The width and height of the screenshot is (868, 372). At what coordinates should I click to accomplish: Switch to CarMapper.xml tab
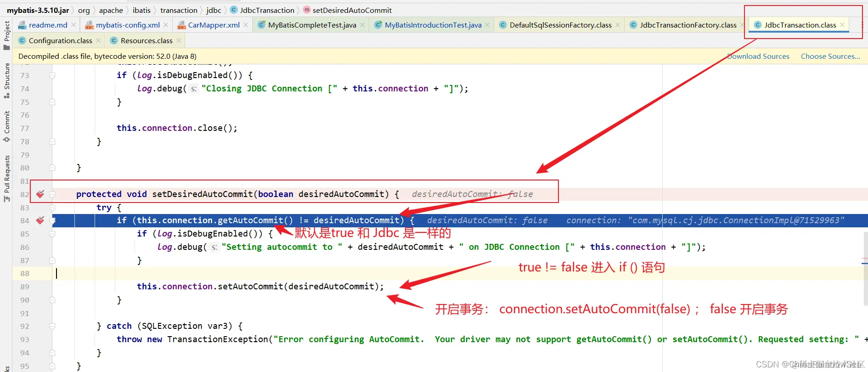[214, 25]
